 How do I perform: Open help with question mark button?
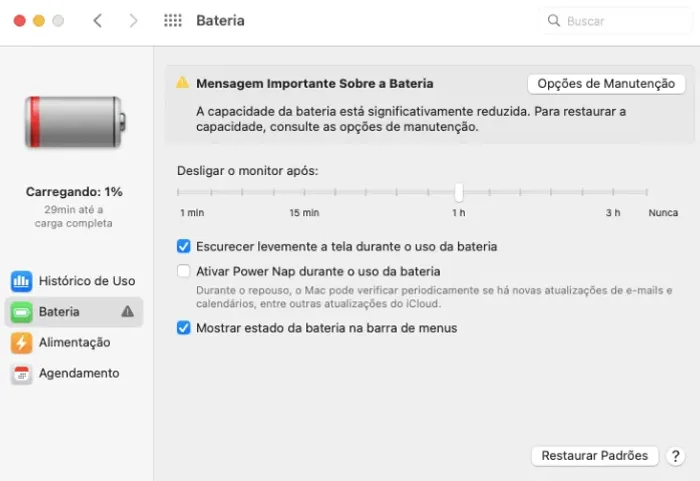click(x=675, y=456)
